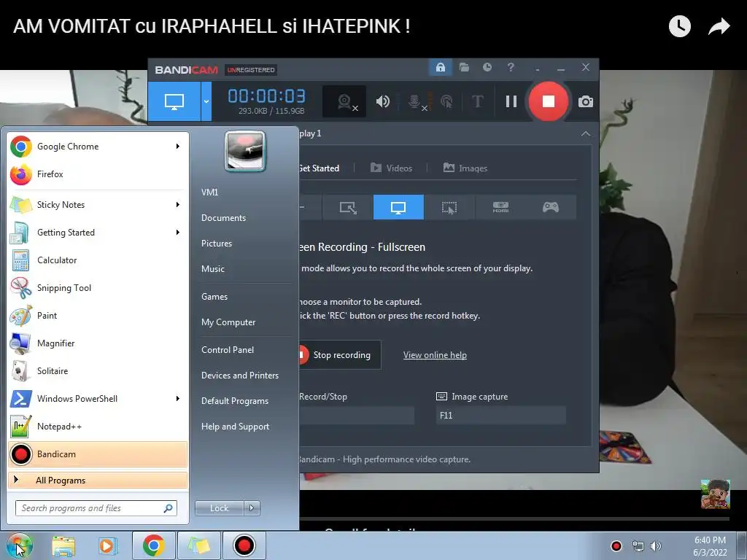The height and width of the screenshot is (560, 747).
Task: Expand Google Chrome jump list arrow
Action: pos(178,146)
